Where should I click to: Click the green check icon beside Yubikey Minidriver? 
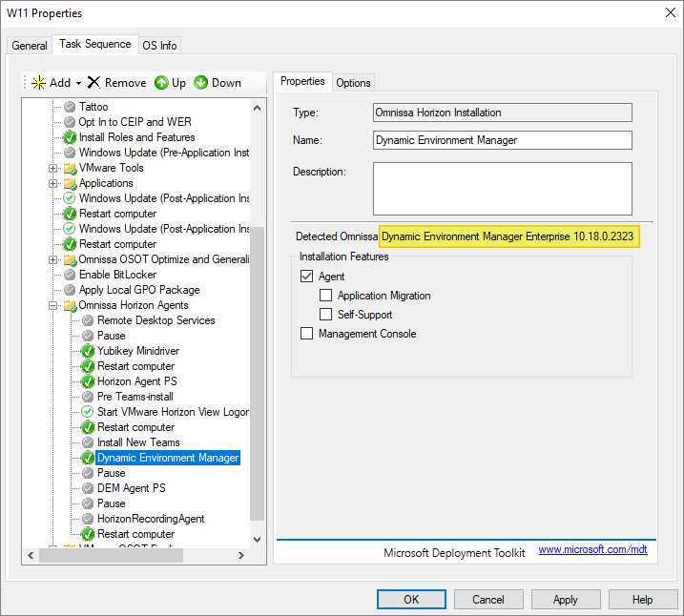pyautogui.click(x=88, y=351)
